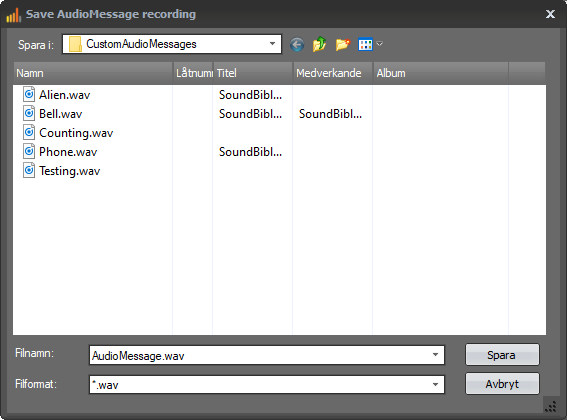
Task: Click the Avbryt button
Action: click(502, 384)
